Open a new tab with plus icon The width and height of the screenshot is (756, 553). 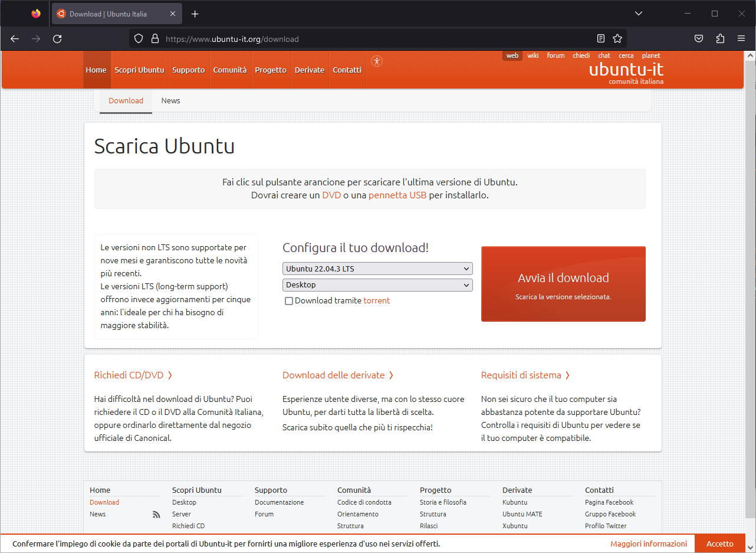195,14
